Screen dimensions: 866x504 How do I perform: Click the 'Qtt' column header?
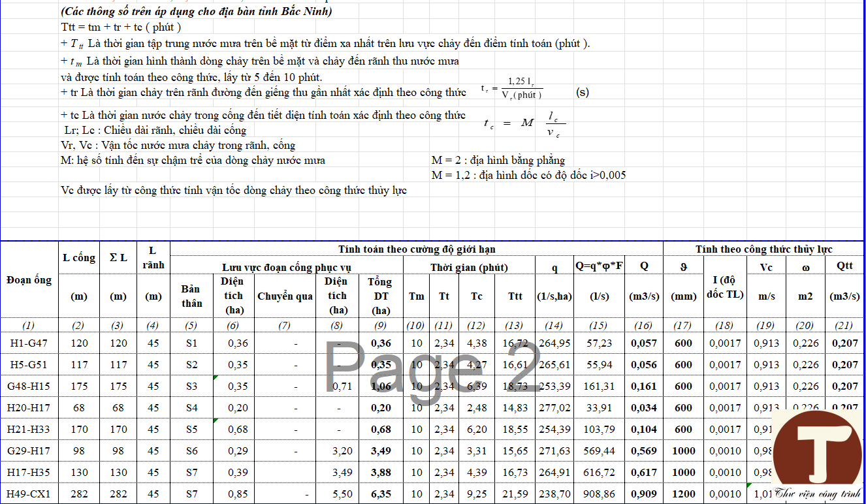844,265
